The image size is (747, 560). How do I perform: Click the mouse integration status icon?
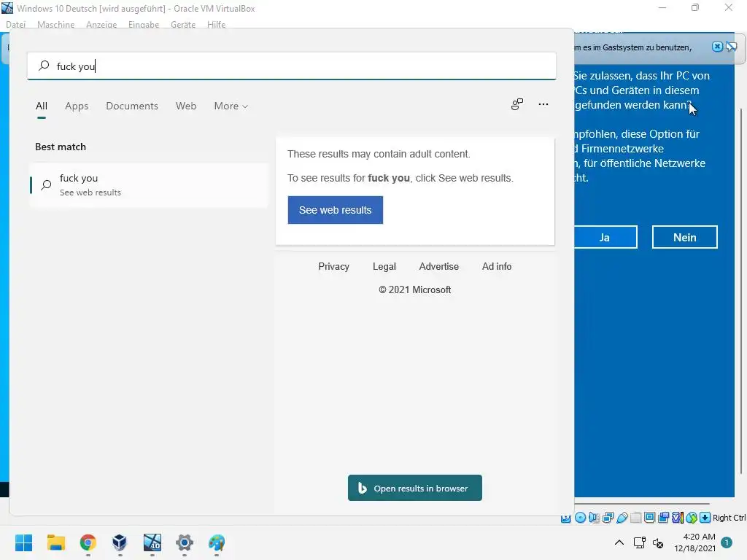pos(692,518)
